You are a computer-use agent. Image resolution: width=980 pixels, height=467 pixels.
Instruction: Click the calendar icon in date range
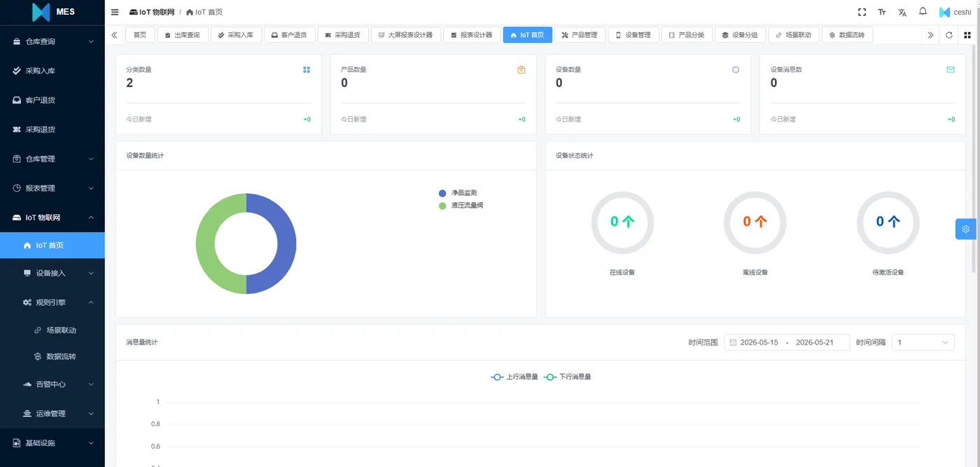point(733,342)
